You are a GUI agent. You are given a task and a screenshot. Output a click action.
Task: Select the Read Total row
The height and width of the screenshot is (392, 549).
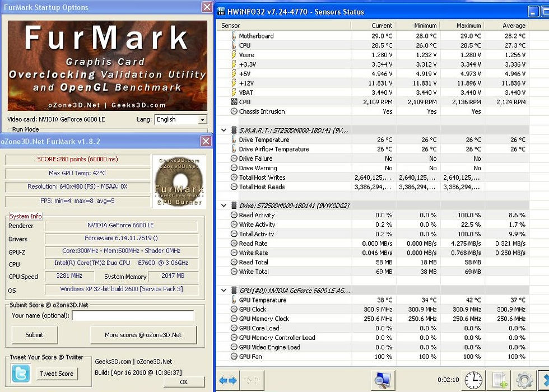373,262
